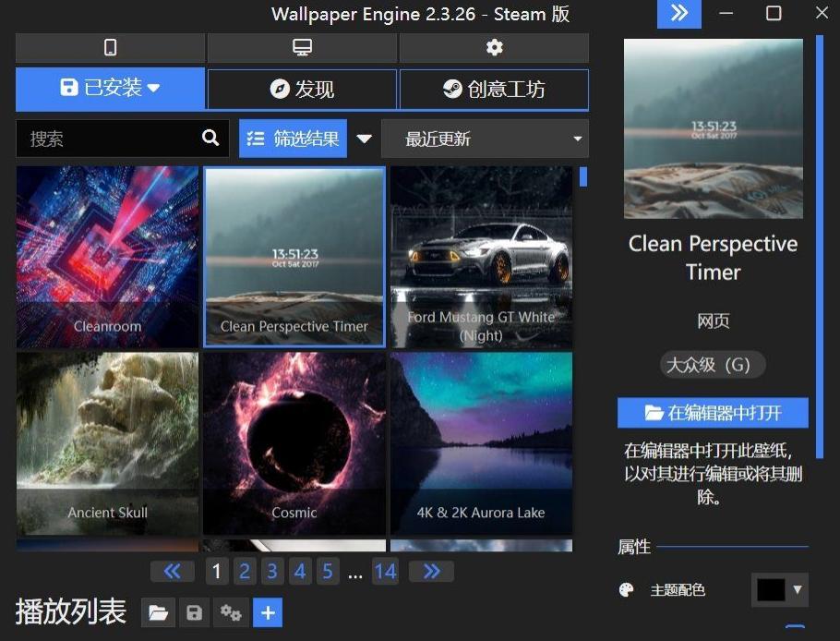Maximize the Wallpaper Engine window

point(774,14)
